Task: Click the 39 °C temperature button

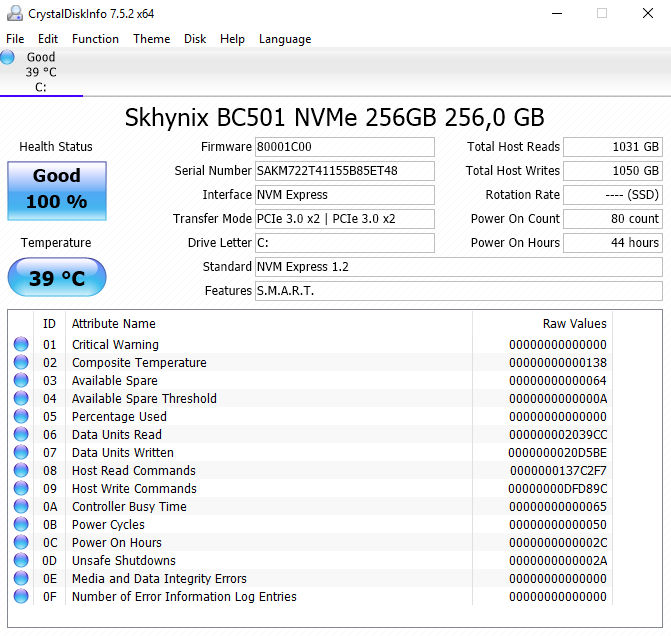Action: click(x=57, y=278)
